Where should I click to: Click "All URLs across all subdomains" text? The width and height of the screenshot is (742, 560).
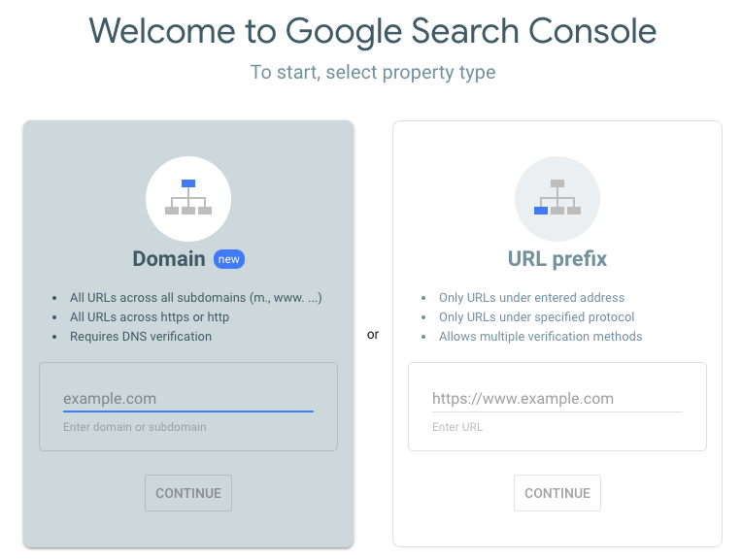click(x=195, y=298)
